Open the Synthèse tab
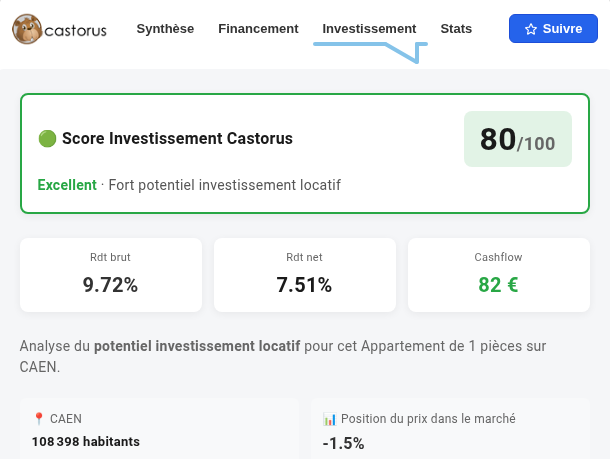The width and height of the screenshot is (610, 459). [x=165, y=29]
